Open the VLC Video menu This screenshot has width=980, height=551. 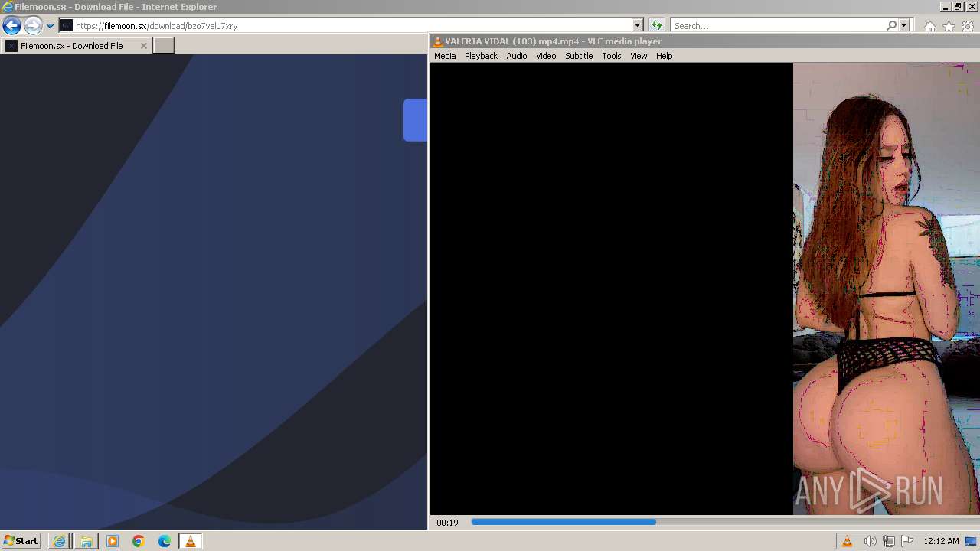546,56
